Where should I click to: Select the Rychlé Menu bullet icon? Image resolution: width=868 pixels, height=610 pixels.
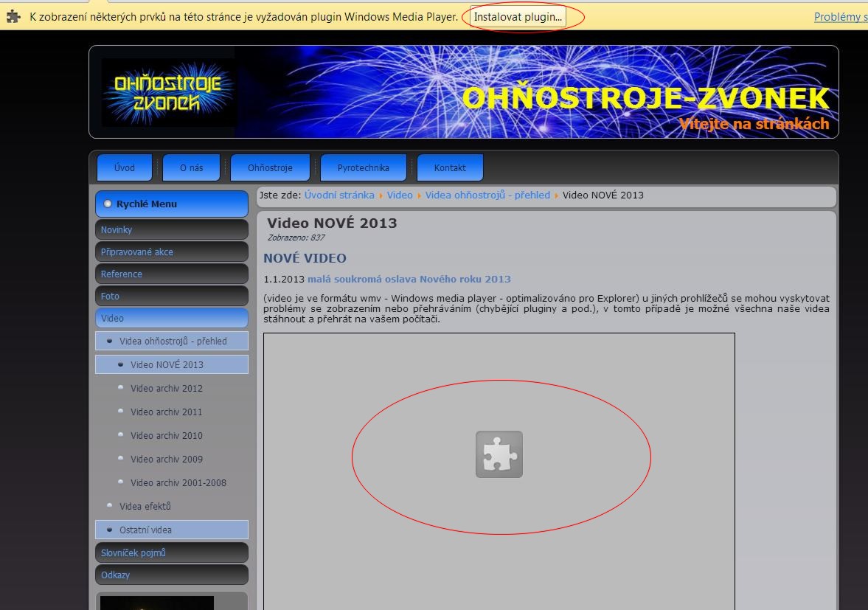108,204
